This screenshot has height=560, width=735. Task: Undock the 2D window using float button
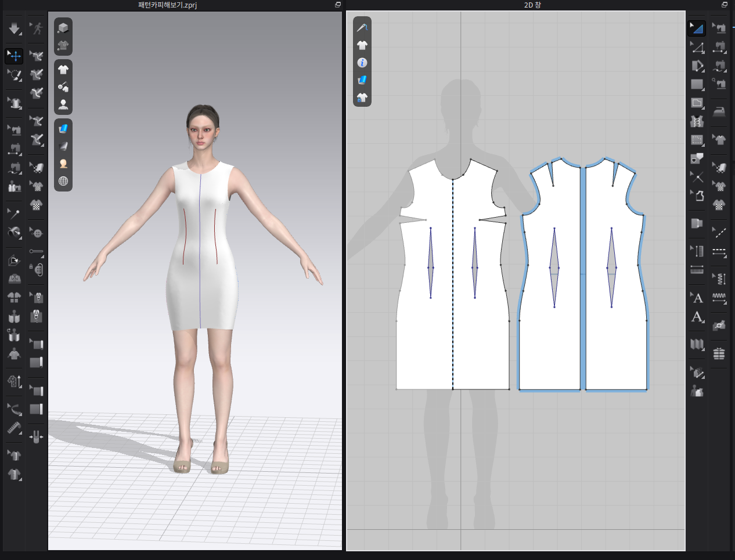pyautogui.click(x=724, y=5)
